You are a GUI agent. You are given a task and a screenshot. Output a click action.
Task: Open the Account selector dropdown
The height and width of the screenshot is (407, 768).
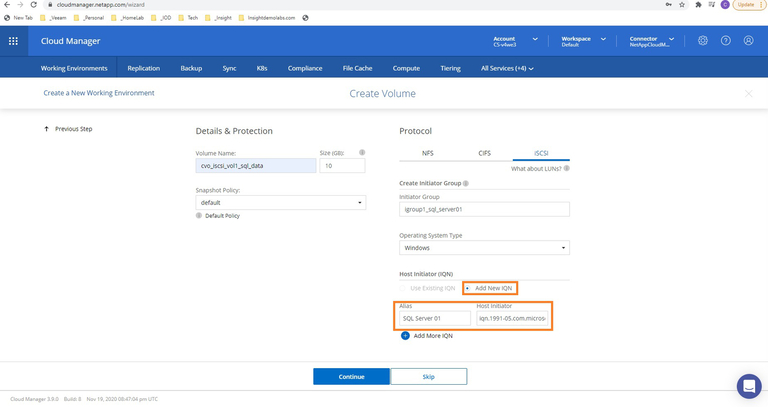515,41
